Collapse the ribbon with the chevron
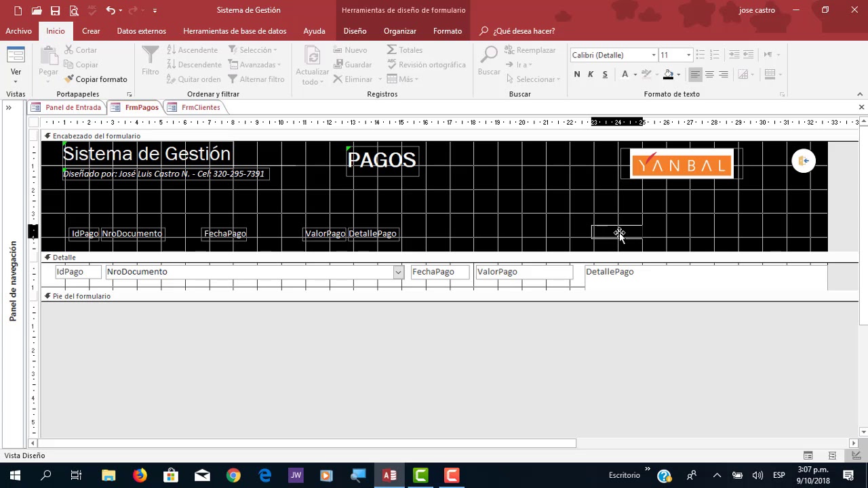Viewport: 868px width, 488px height. 860,94
